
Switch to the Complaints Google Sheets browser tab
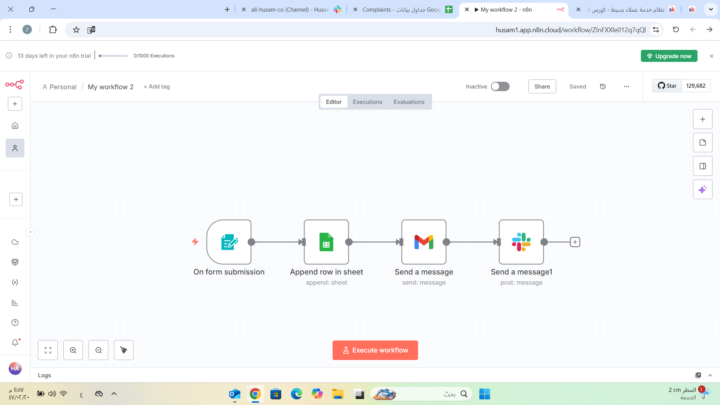coord(403,9)
